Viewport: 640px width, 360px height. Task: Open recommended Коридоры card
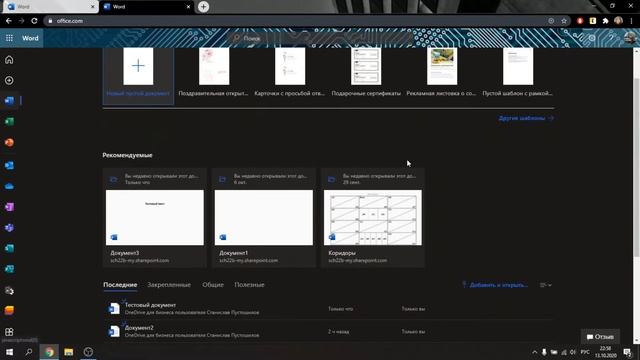pos(373,218)
